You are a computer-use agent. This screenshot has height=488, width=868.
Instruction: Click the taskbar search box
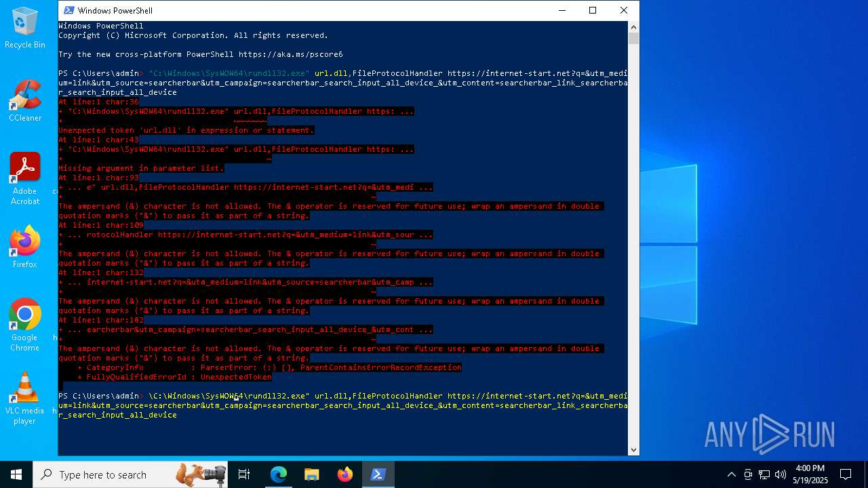[x=131, y=474]
